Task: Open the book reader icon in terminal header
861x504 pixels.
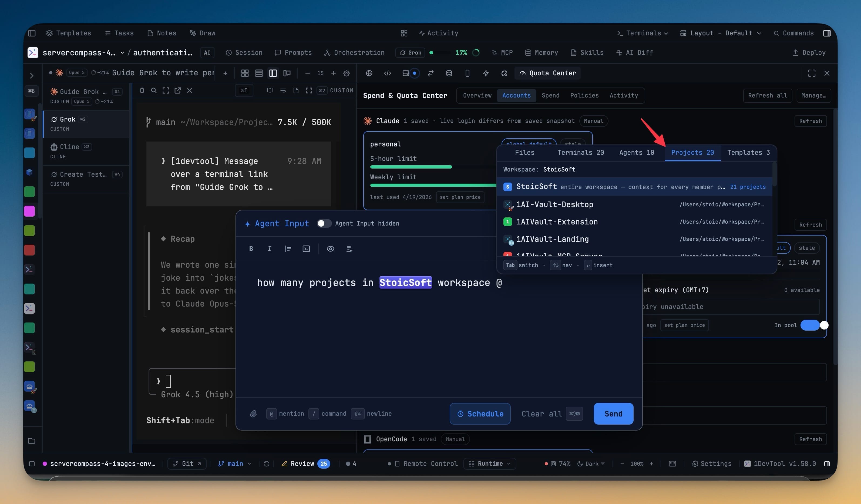Action: 270,90
